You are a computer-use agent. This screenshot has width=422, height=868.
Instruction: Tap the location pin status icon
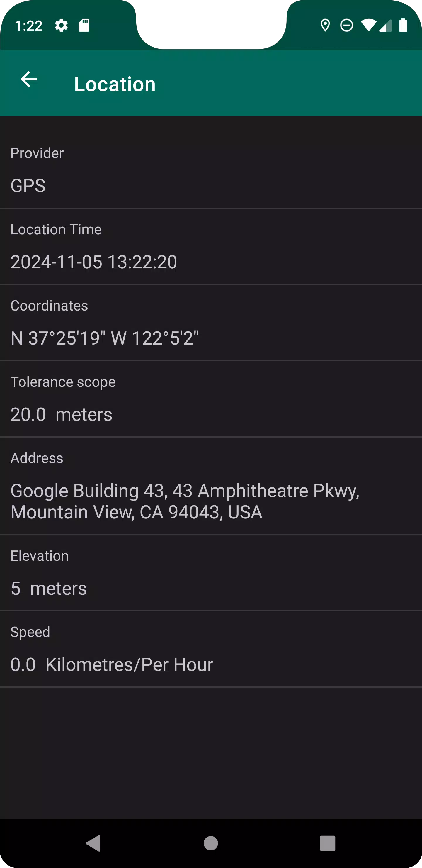325,25
